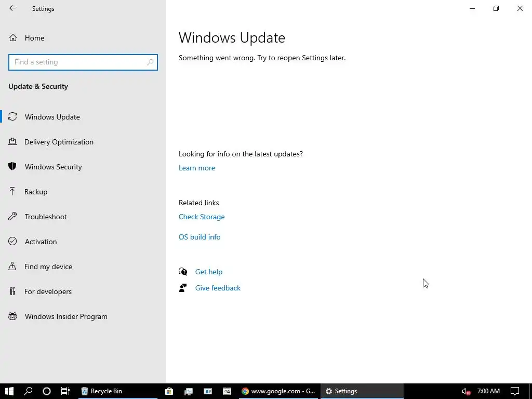The image size is (532, 399).
Task: Open For developers settings
Action: click(x=83, y=291)
